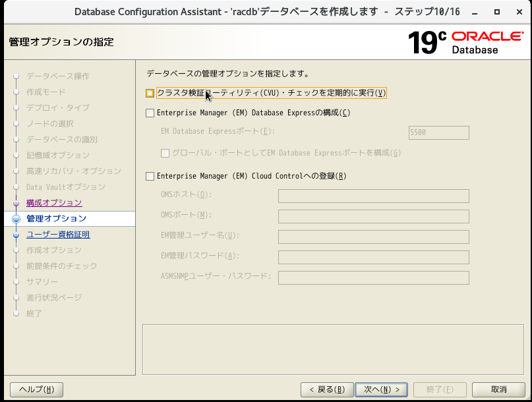Click the EM Database Expressポート(E) label
This screenshot has height=402, width=532.
(x=218, y=131)
